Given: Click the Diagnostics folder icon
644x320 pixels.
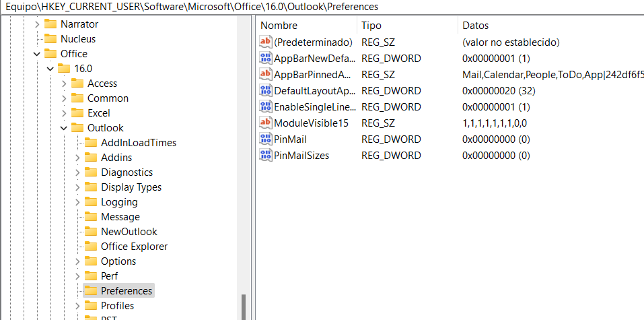Looking at the screenshot, I should point(91,172).
